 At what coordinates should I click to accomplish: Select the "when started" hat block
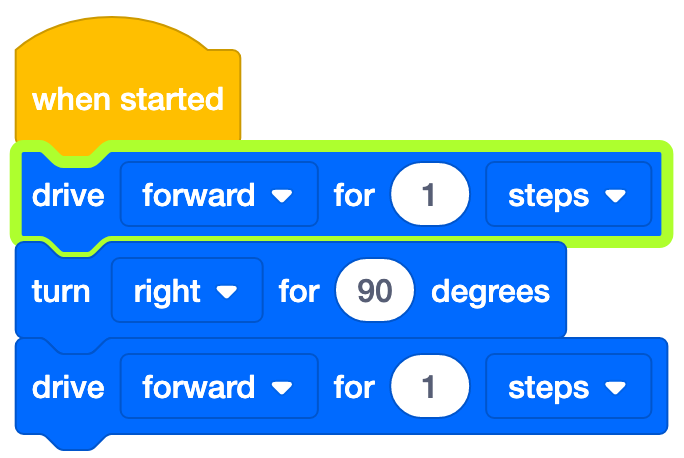(127, 100)
